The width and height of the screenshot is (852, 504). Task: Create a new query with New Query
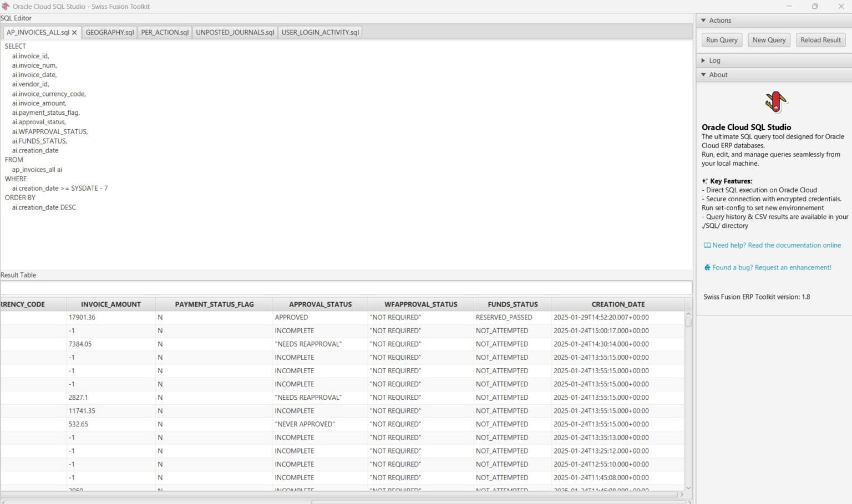pyautogui.click(x=769, y=39)
